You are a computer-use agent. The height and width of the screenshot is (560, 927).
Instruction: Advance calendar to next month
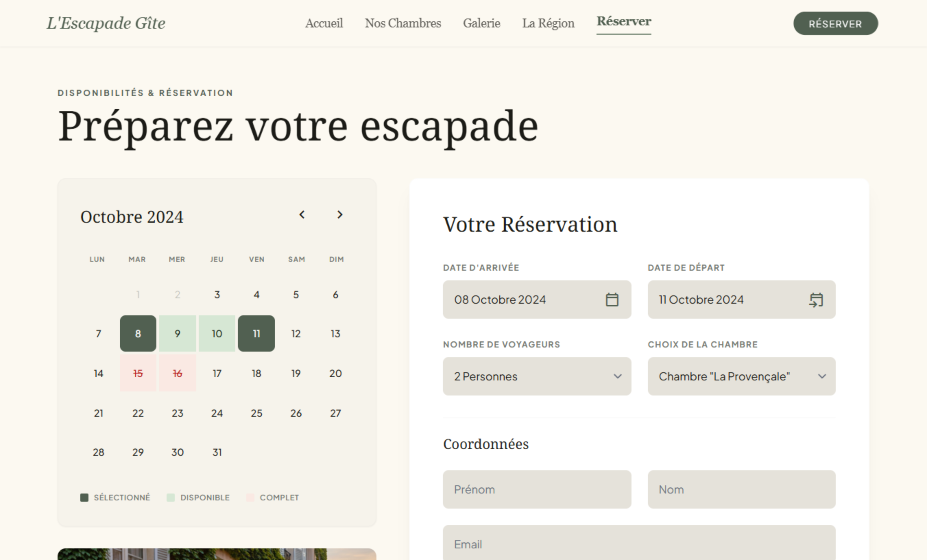(x=340, y=215)
